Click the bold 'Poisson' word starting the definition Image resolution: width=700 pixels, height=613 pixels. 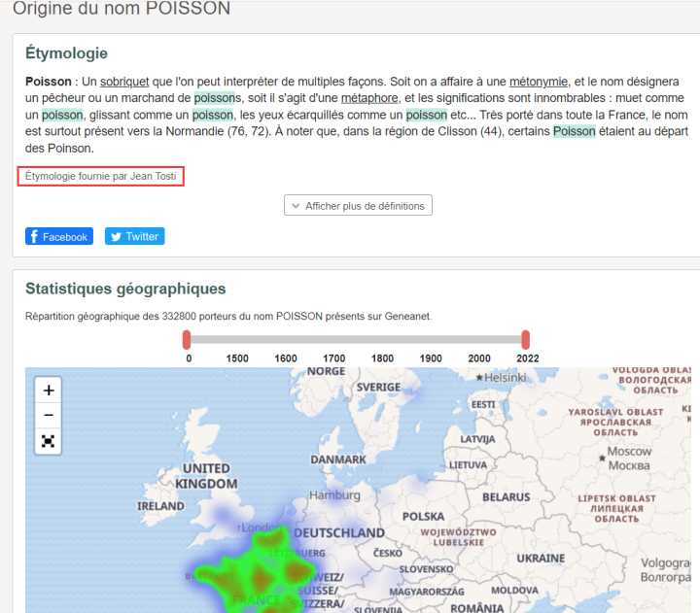tap(49, 82)
